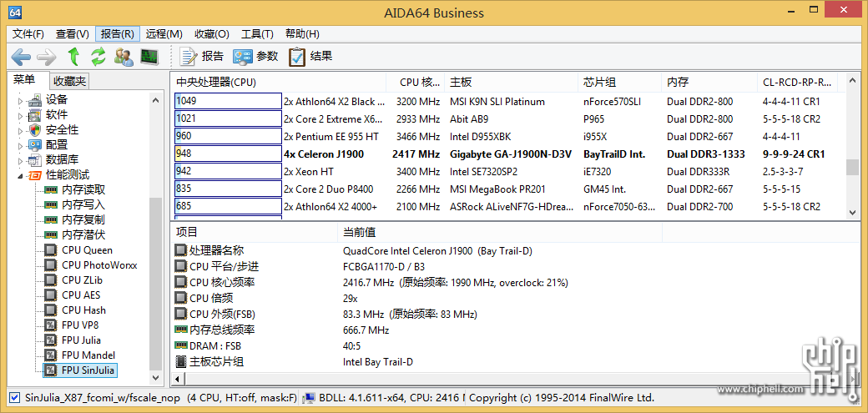Image resolution: width=868 pixels, height=413 pixels.
Task: Select the 内存写入 benchmark item
Action: 83,205
